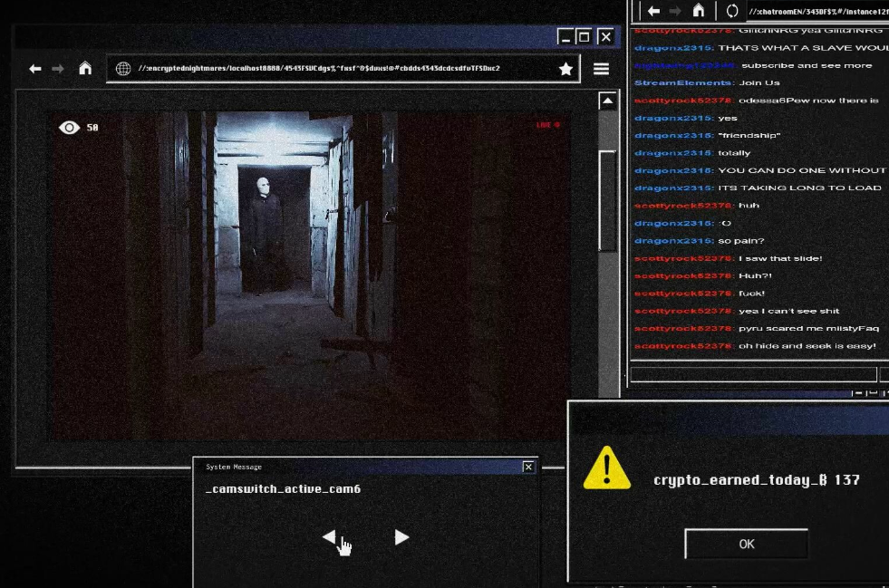Click the encryptednightmares URL address bar
This screenshot has height=588, width=889.
pos(344,69)
